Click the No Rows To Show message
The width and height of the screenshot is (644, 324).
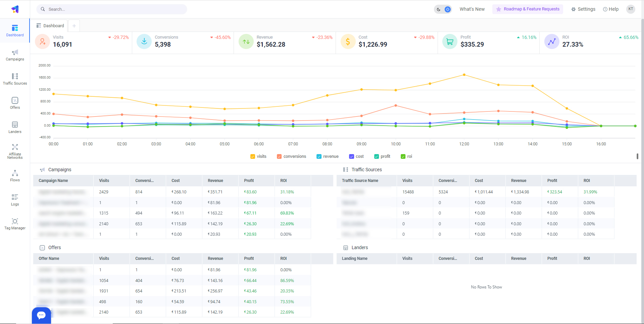coord(486,287)
